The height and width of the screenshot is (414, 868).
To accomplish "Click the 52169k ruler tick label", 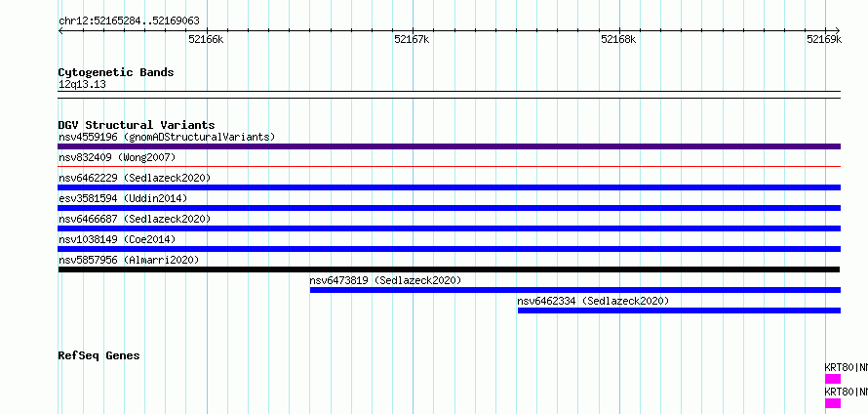I will pyautogui.click(x=824, y=39).
